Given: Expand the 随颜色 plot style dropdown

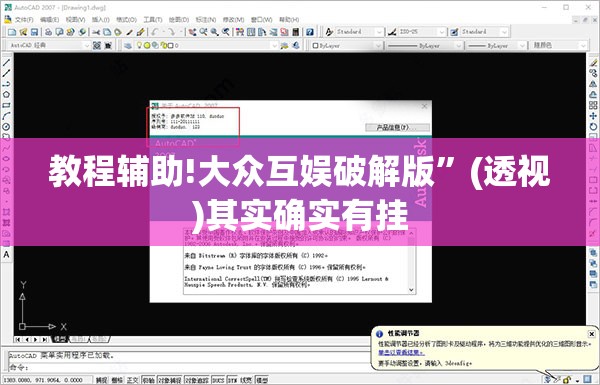Looking at the screenshot, I should [x=583, y=46].
